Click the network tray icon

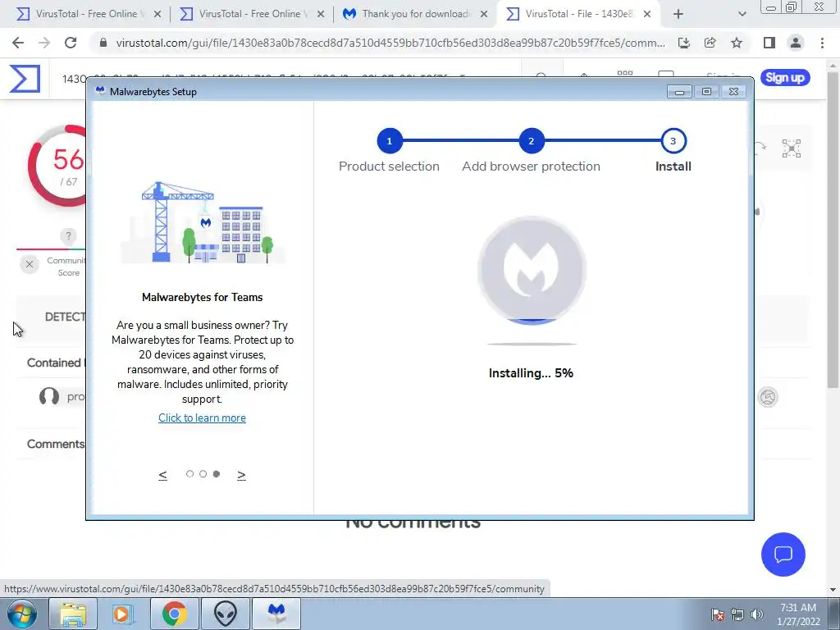click(737, 614)
